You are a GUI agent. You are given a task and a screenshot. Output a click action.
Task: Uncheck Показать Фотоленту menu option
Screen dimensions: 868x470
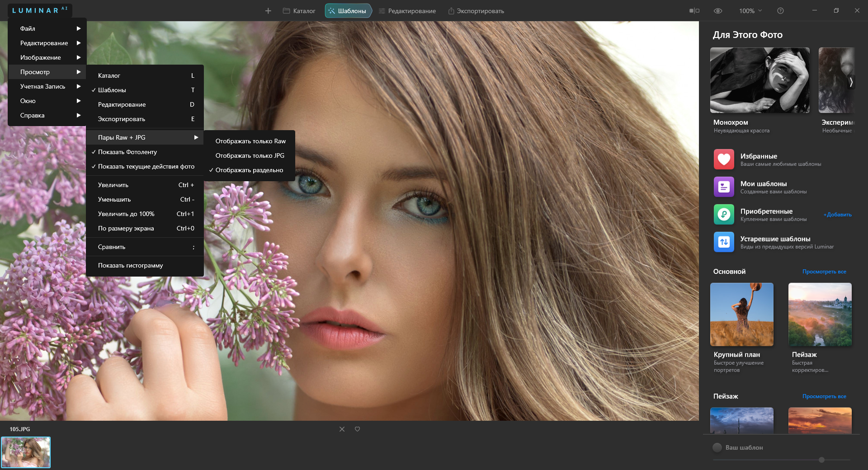tap(127, 152)
